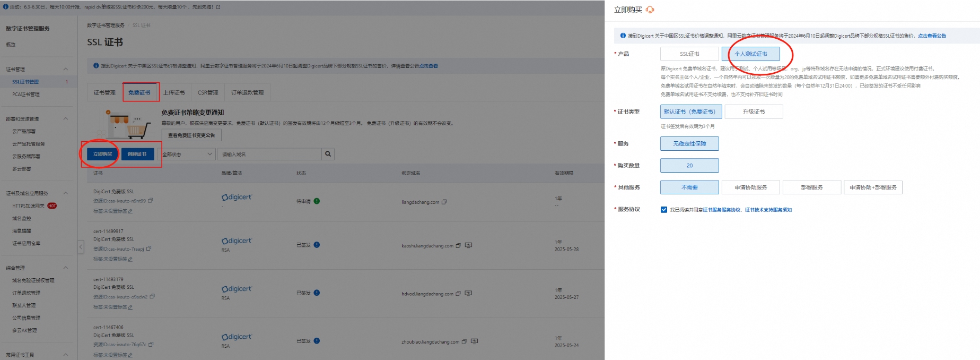This screenshot has width=980, height=360.
Task: Collapse the 部署和资源管理 sidebar section
Action: coord(66,118)
